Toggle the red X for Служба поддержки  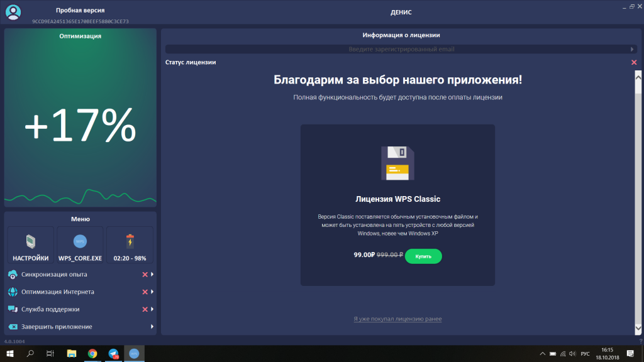(x=145, y=310)
